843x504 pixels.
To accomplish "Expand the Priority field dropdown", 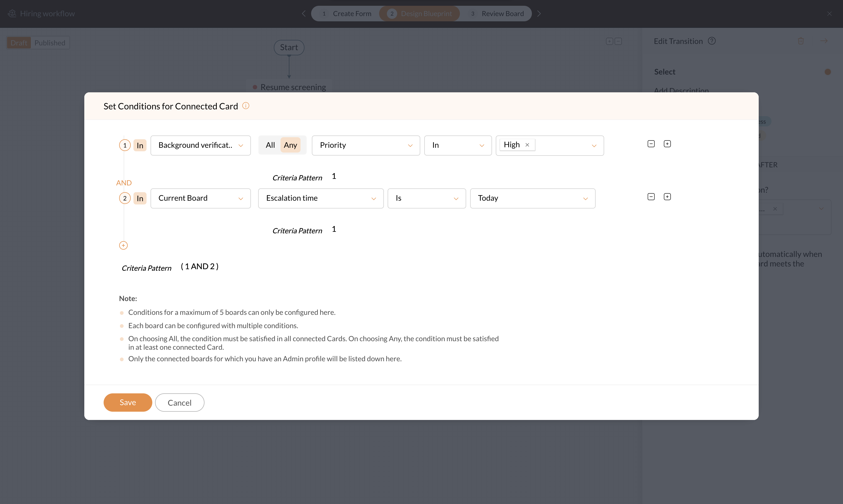I will point(366,145).
